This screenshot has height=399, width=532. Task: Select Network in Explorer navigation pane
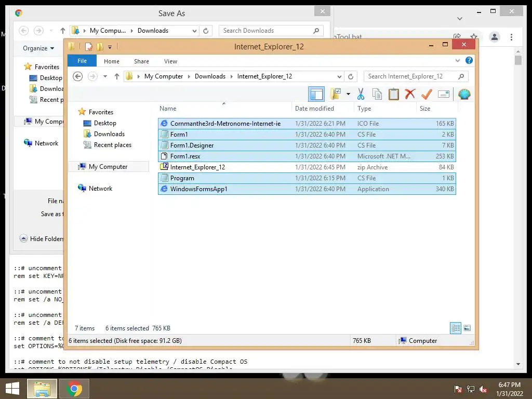pos(95,188)
